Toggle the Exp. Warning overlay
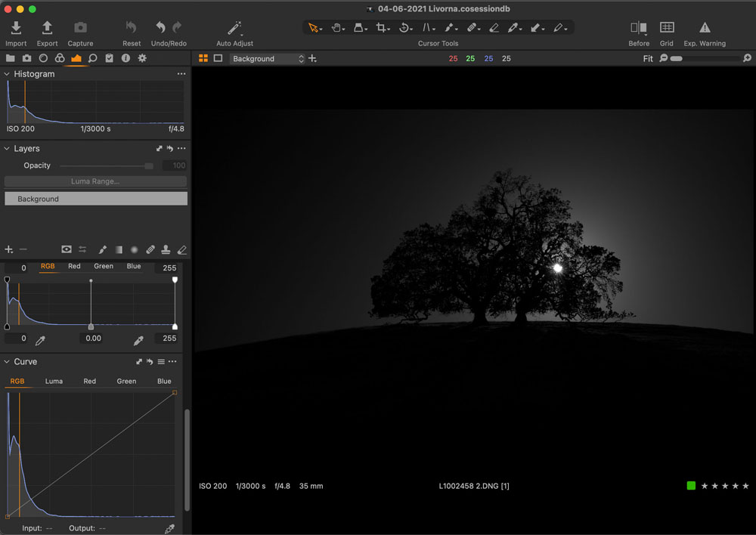Screen dimensions: 756x535 point(705,33)
